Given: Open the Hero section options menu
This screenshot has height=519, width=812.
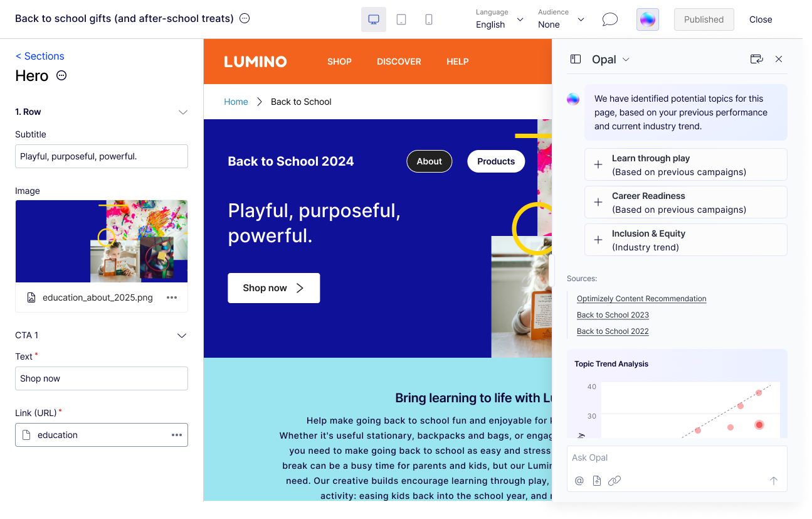Looking at the screenshot, I should pyautogui.click(x=61, y=76).
